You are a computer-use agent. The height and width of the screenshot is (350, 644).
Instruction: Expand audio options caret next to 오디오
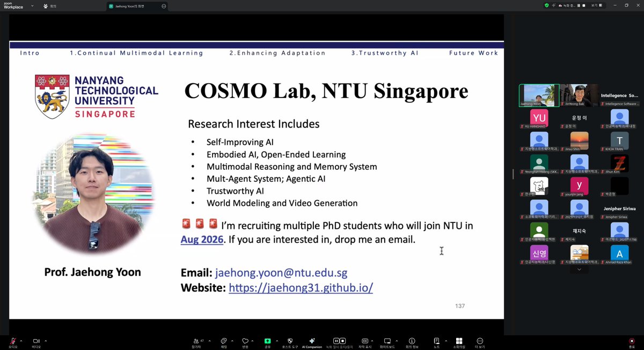[x=21, y=340]
